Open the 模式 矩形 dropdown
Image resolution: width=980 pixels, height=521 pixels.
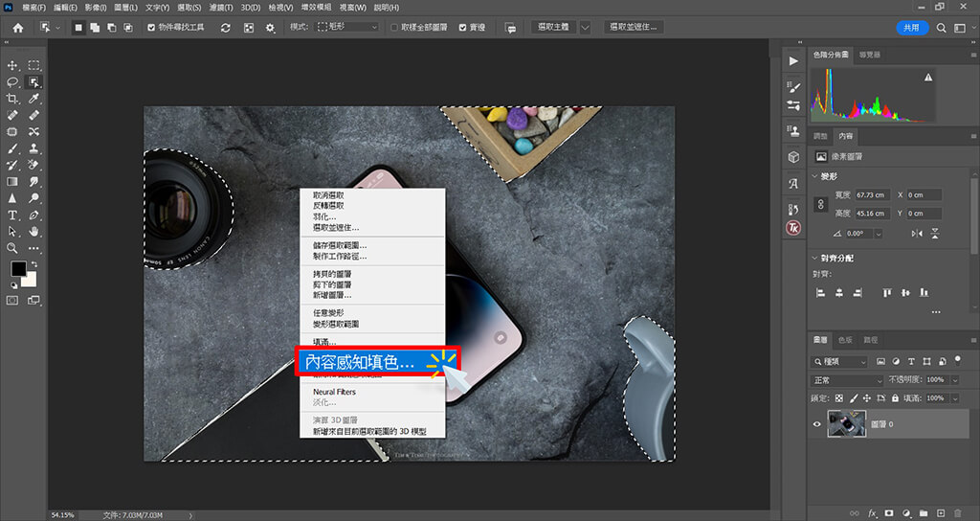pyautogui.click(x=346, y=28)
